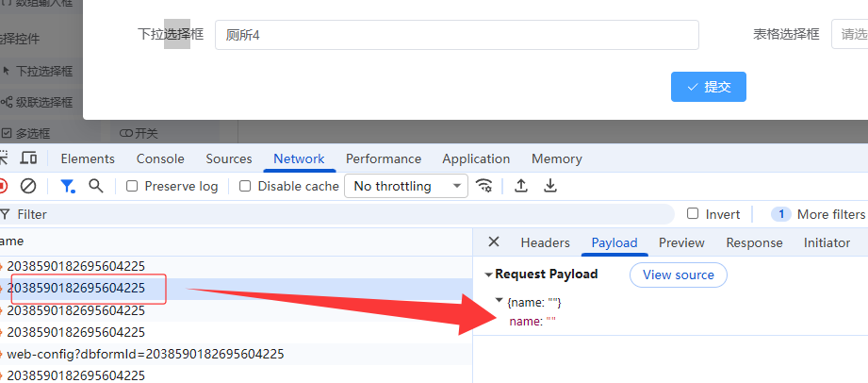
Task: Open the network search magnifier
Action: coord(95,186)
